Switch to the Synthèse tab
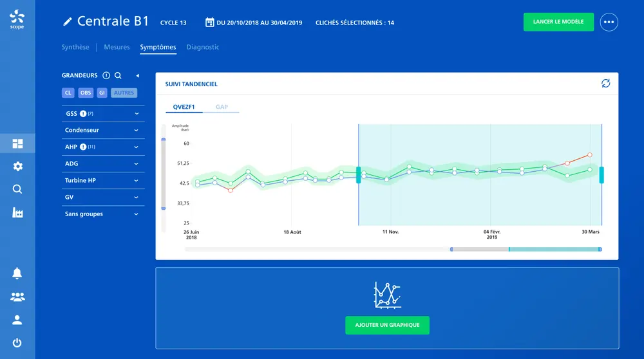Viewport: 644px width, 359px height. tap(75, 47)
